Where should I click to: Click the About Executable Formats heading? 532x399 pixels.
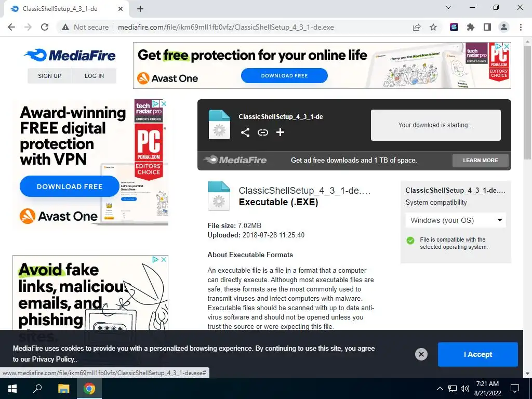coord(250,255)
